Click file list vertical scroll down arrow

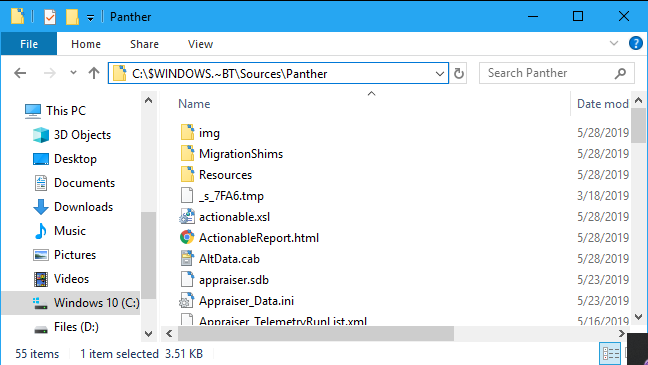638,317
